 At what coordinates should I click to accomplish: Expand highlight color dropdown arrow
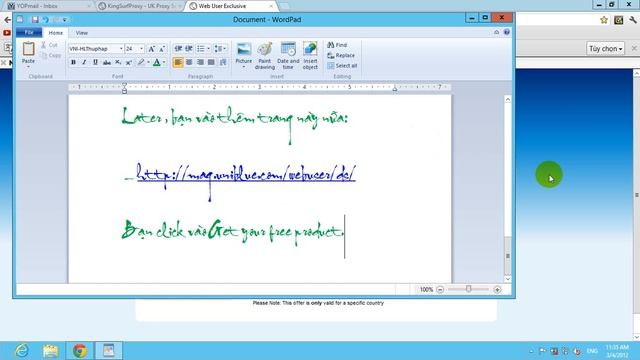[x=148, y=62]
